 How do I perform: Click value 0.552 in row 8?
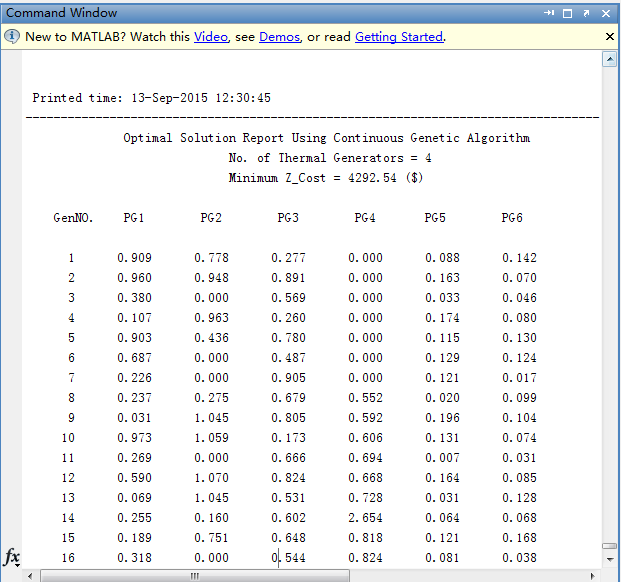[x=365, y=398]
